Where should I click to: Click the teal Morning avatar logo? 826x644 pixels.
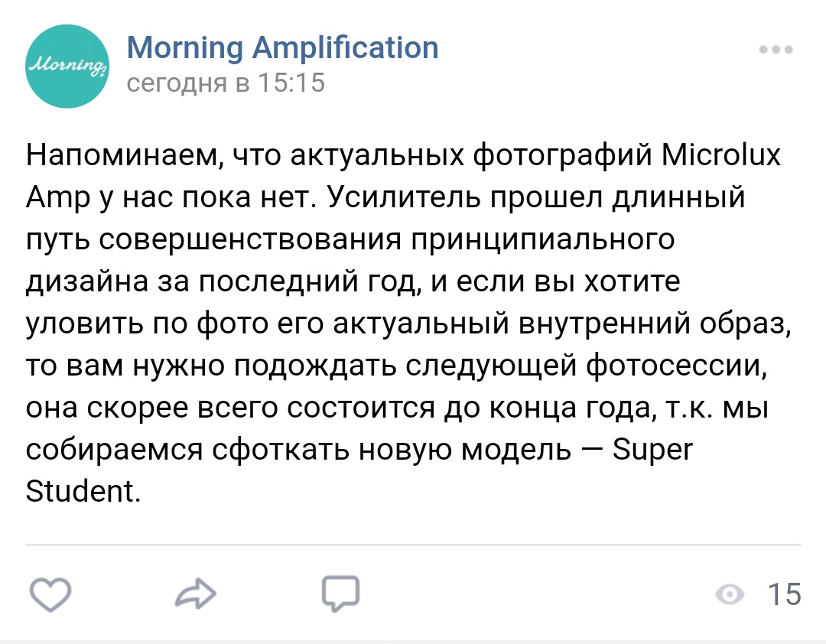[67, 66]
